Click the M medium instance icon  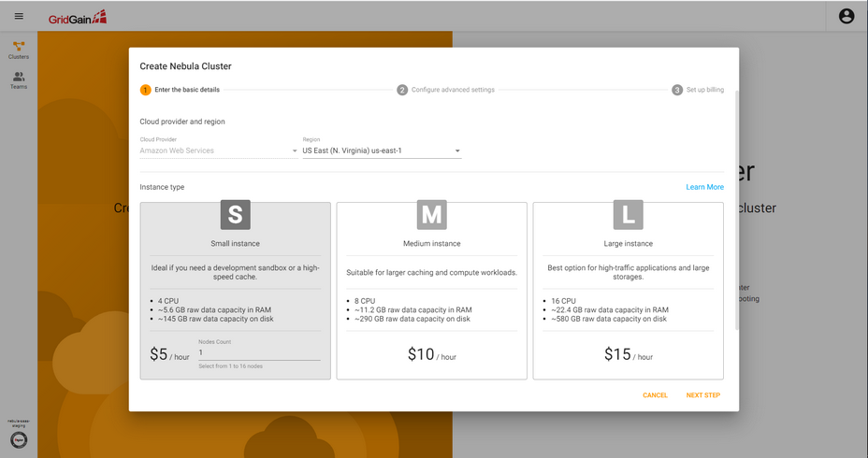[432, 215]
